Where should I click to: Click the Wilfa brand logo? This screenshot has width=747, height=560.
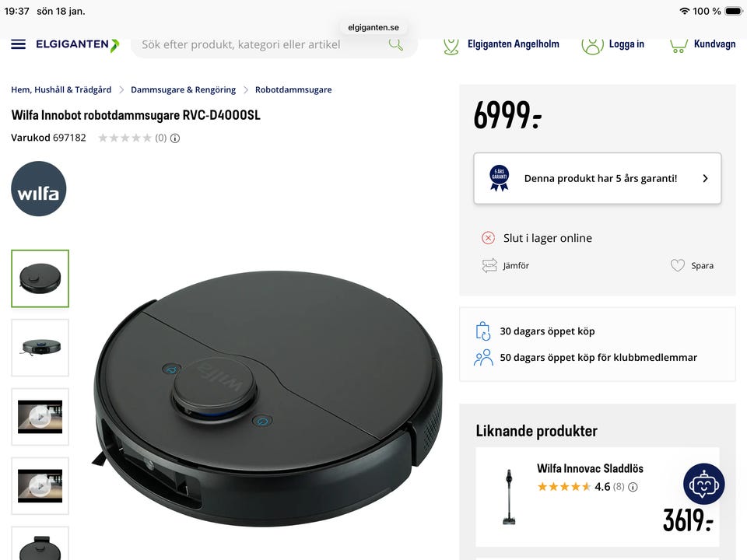pyautogui.click(x=39, y=188)
